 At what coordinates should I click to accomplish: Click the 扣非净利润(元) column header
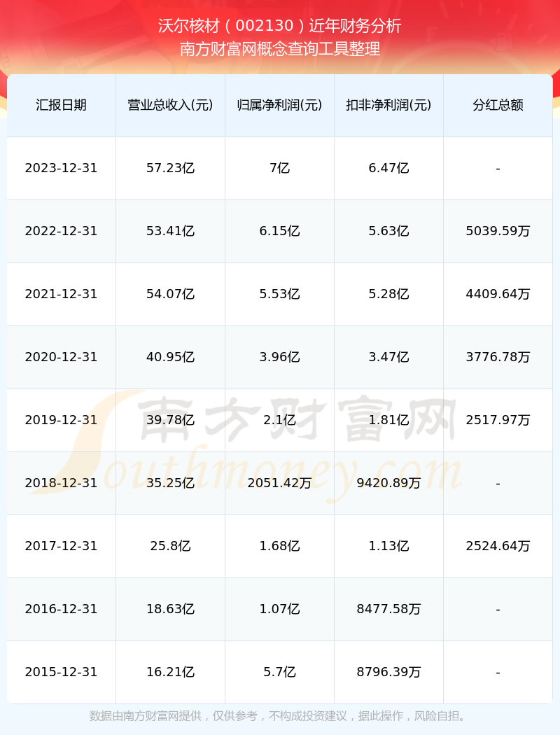[x=389, y=105]
